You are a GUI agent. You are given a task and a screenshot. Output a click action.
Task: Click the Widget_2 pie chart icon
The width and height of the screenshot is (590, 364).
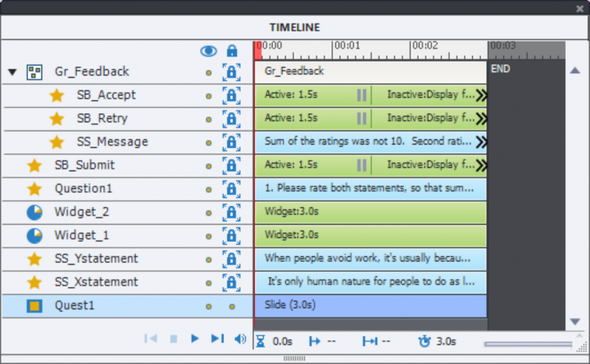35,212
